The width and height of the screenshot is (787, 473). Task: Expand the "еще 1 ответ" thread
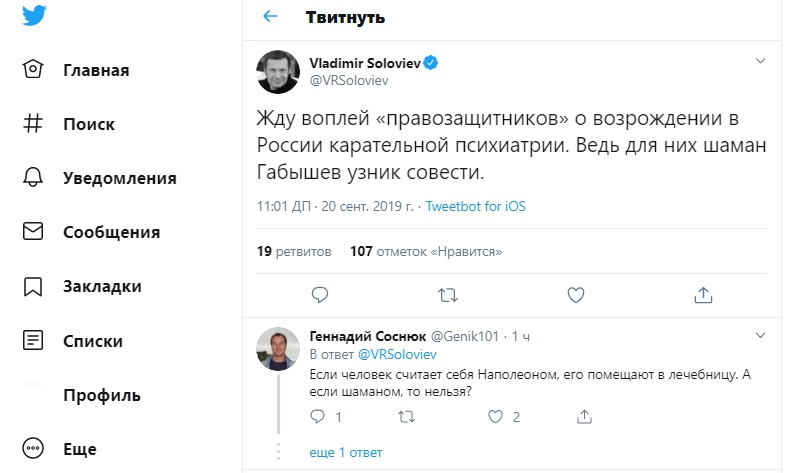point(346,452)
